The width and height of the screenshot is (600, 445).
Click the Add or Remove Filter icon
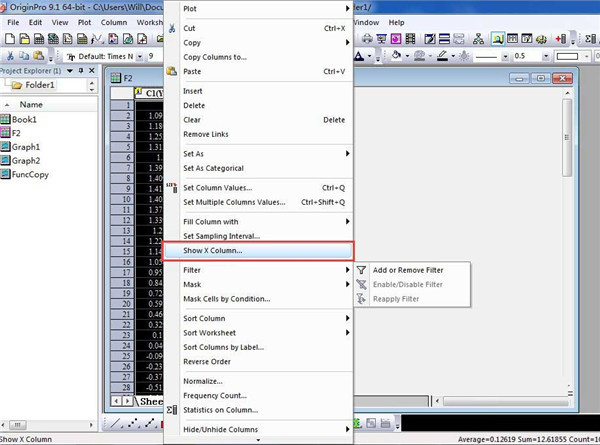(x=361, y=270)
